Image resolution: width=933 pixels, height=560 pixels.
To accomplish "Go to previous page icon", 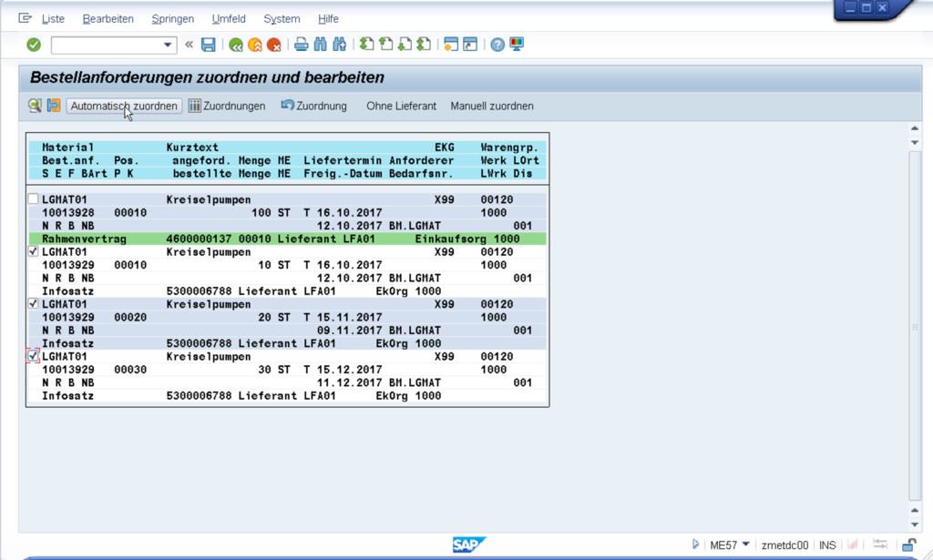I will pos(386,45).
